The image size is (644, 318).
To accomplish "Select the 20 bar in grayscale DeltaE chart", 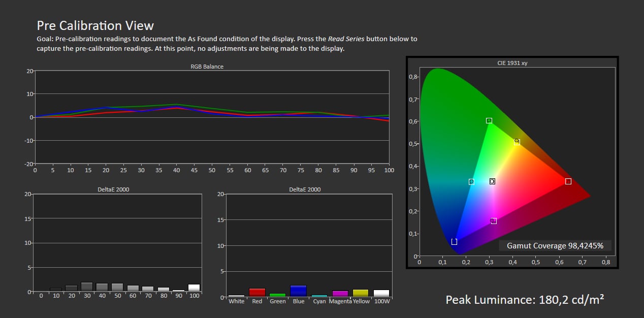I will tap(71, 289).
